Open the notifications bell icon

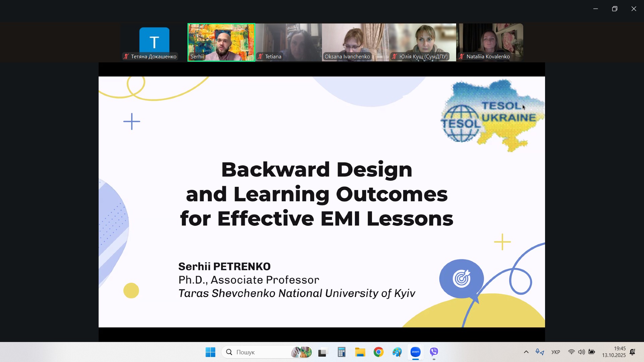point(633,352)
